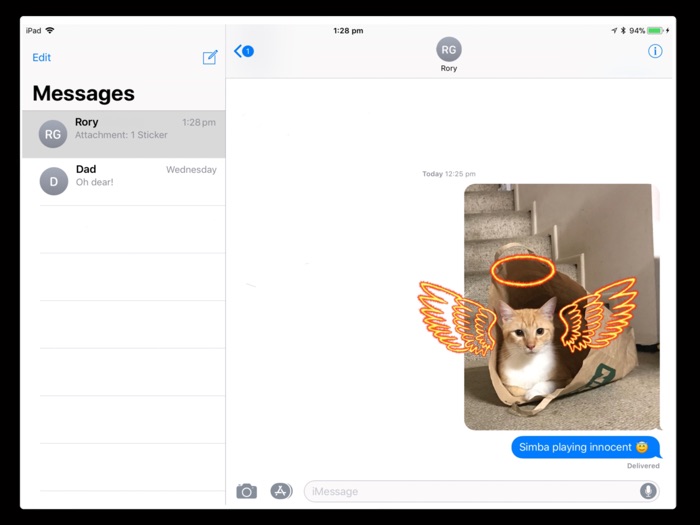Open the conversation details info icon
700x525 pixels.
[x=655, y=51]
